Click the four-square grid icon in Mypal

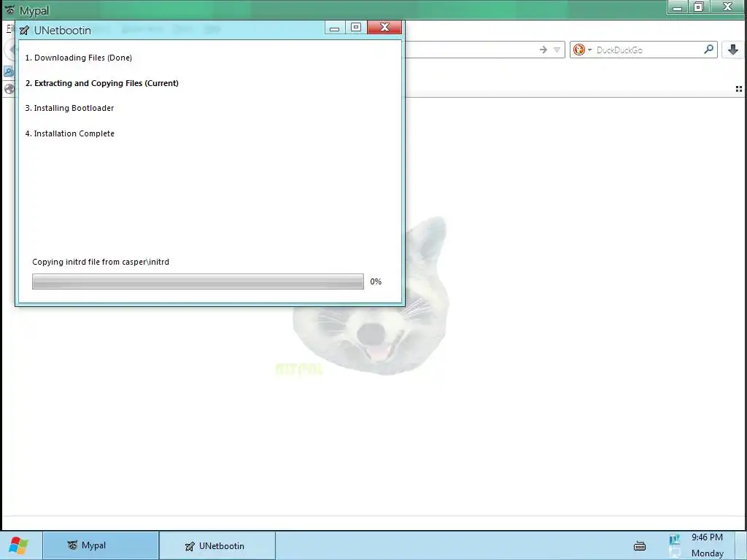(739, 89)
